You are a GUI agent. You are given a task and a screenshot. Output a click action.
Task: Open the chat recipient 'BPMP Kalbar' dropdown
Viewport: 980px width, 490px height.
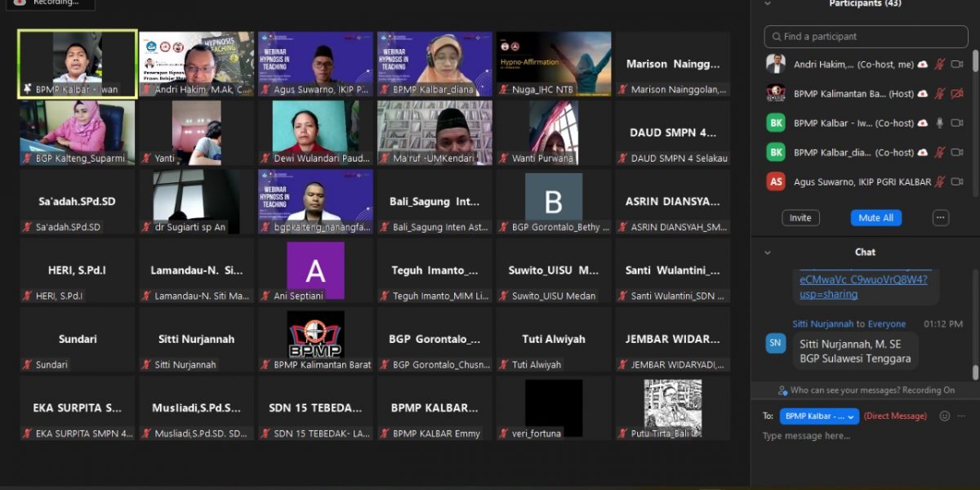pyautogui.click(x=819, y=416)
